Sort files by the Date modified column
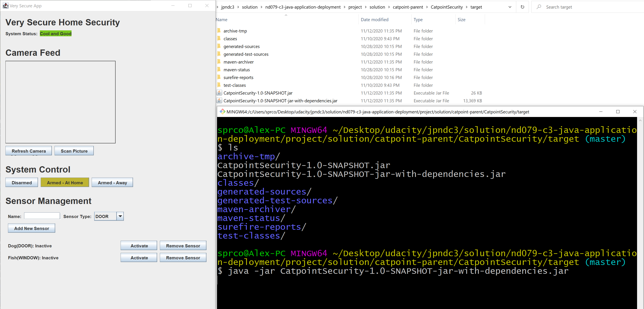Viewport: 644px width, 309px height. tap(374, 19)
